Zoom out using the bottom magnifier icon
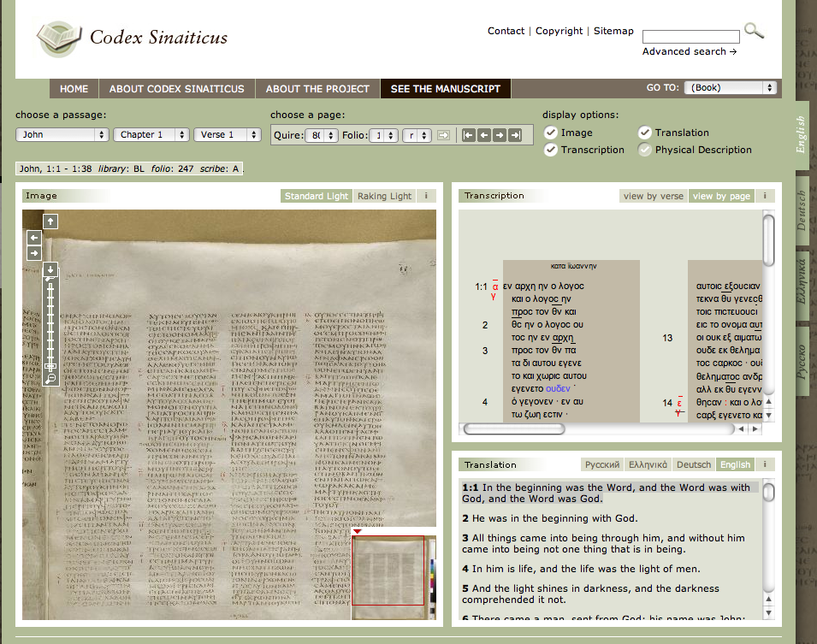Screen dimensions: 817x644 pos(50,378)
